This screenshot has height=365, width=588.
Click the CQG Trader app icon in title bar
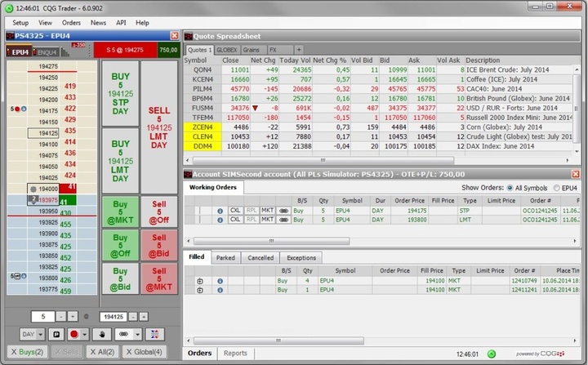[x=9, y=8]
